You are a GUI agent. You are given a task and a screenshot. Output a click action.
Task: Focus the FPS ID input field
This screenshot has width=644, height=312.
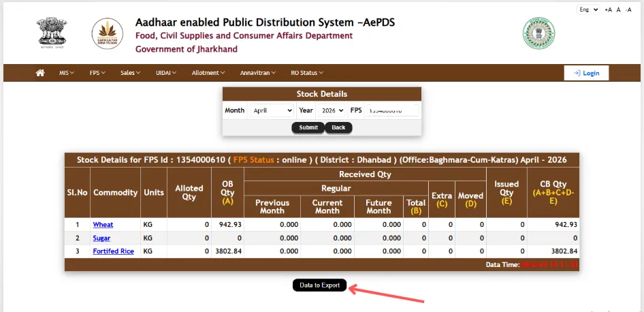coord(393,110)
